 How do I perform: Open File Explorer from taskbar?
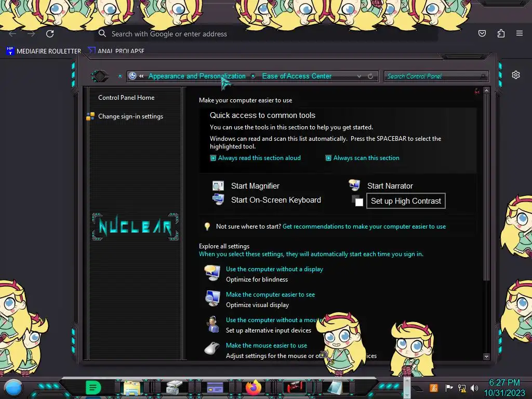coord(131,388)
